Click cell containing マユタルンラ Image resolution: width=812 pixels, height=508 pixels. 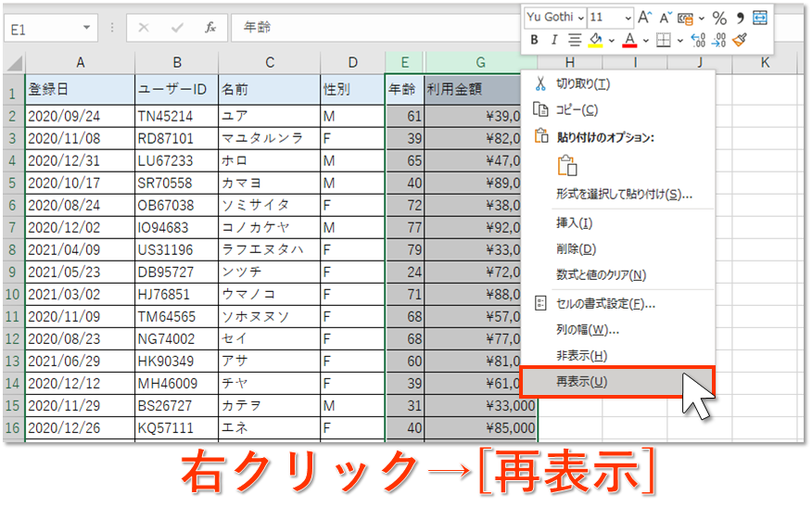[270, 139]
